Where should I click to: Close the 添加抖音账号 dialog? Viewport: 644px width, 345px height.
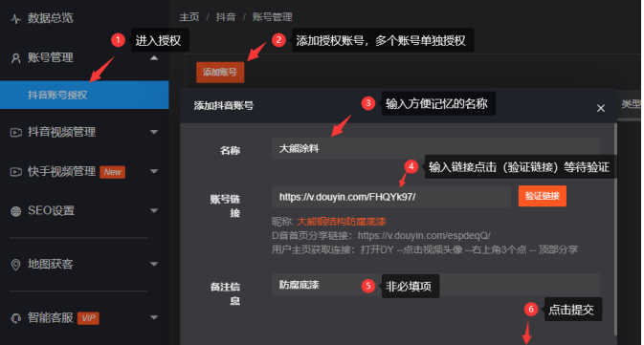pyautogui.click(x=601, y=108)
